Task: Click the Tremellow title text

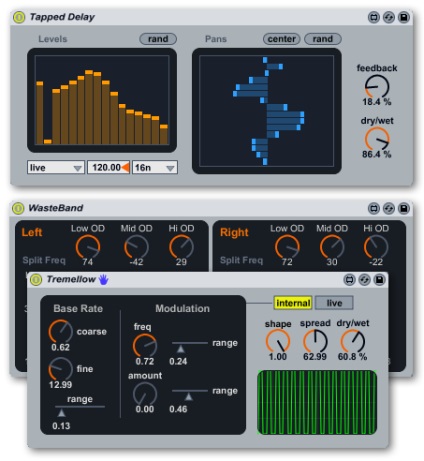Action: (71, 279)
